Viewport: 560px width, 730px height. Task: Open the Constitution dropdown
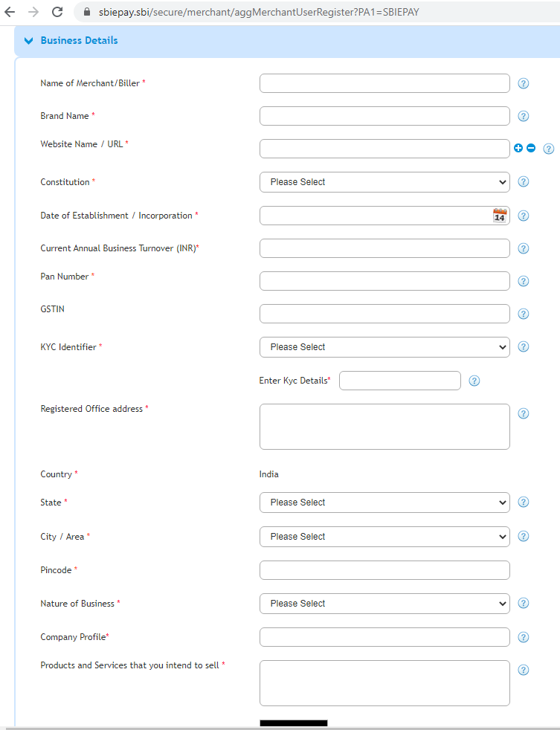click(384, 181)
